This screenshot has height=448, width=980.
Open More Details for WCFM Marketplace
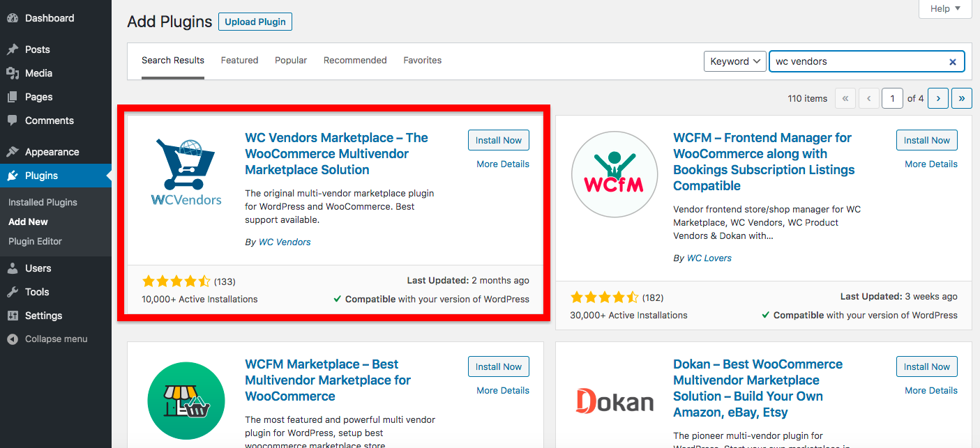[x=503, y=391]
